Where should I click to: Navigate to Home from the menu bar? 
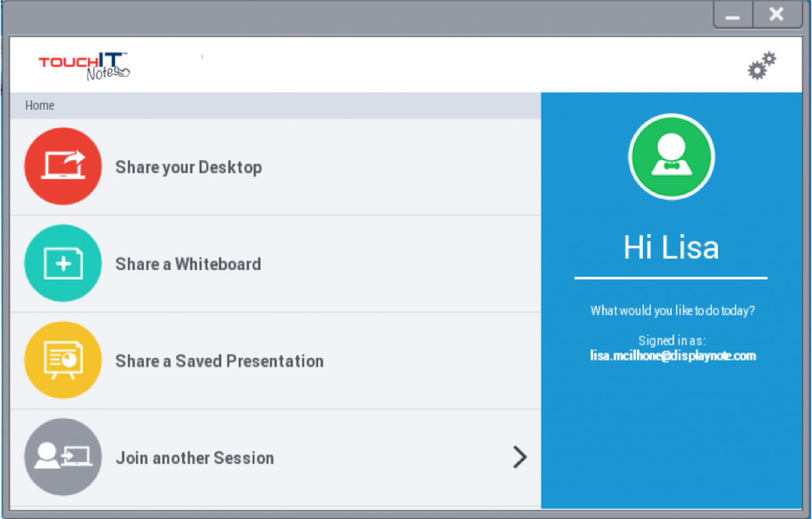(x=39, y=106)
